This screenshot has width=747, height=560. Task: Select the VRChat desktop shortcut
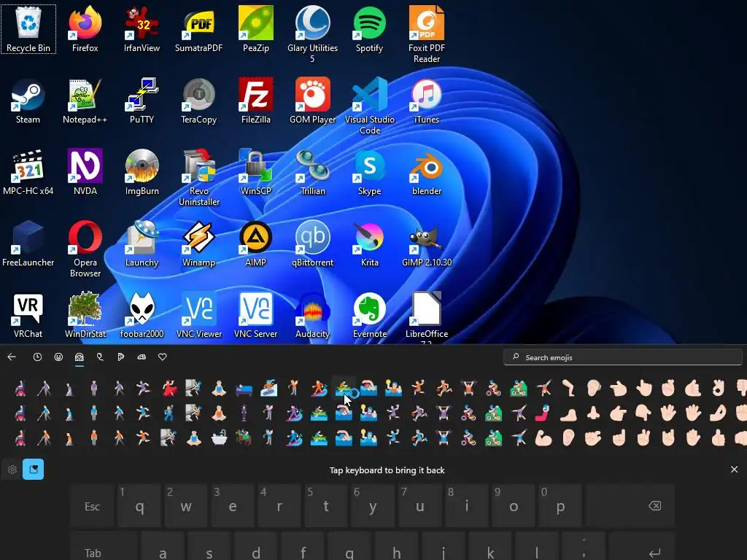click(x=28, y=315)
